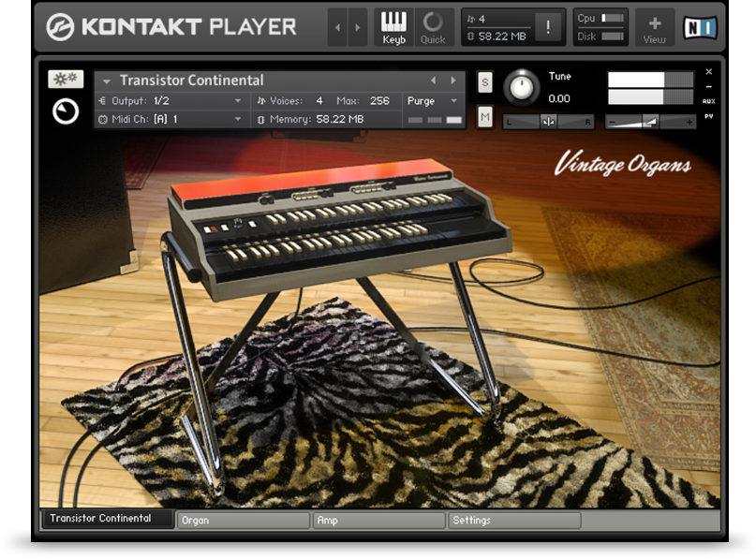Expand the Transistor Continental instrument menu
756x559 pixels.
pyautogui.click(x=107, y=81)
